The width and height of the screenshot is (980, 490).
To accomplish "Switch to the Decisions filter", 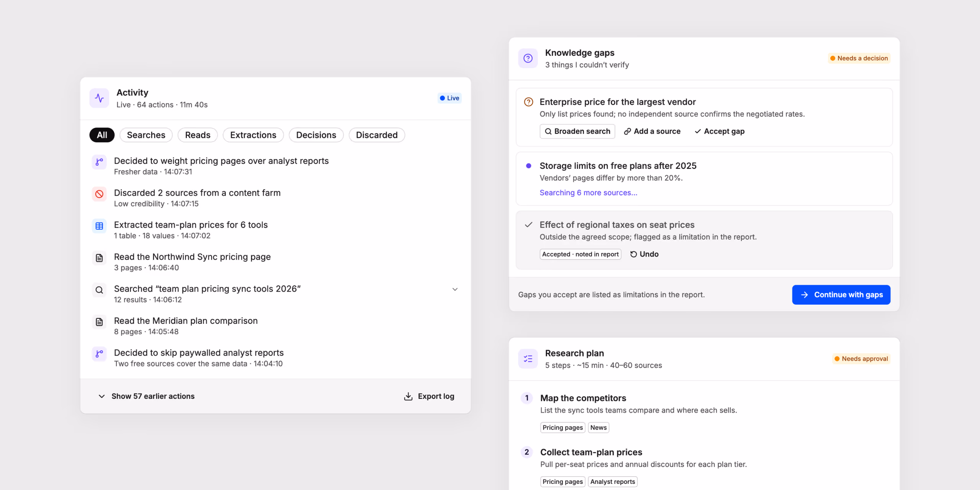I will (x=316, y=135).
